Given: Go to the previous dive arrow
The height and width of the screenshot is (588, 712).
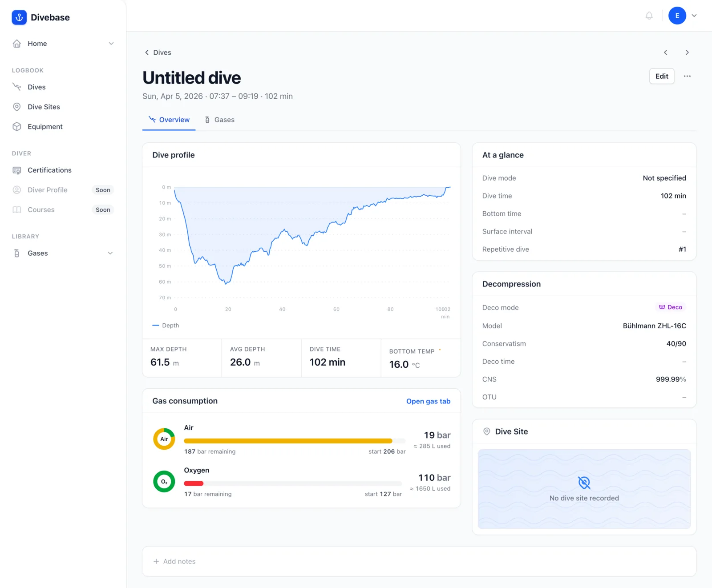Looking at the screenshot, I should pos(666,52).
